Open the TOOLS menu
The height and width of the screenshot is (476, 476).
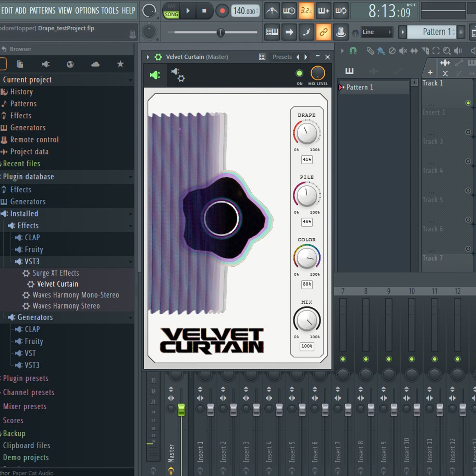coord(110,11)
